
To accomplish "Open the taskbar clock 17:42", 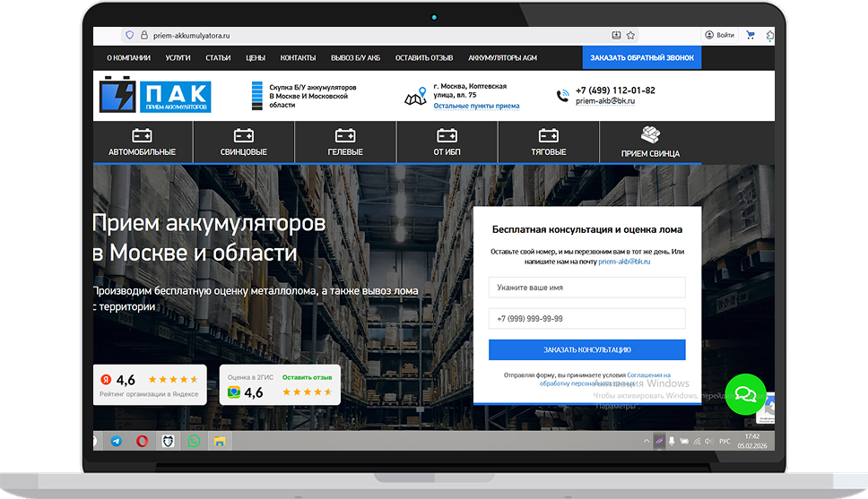I will tap(752, 441).
